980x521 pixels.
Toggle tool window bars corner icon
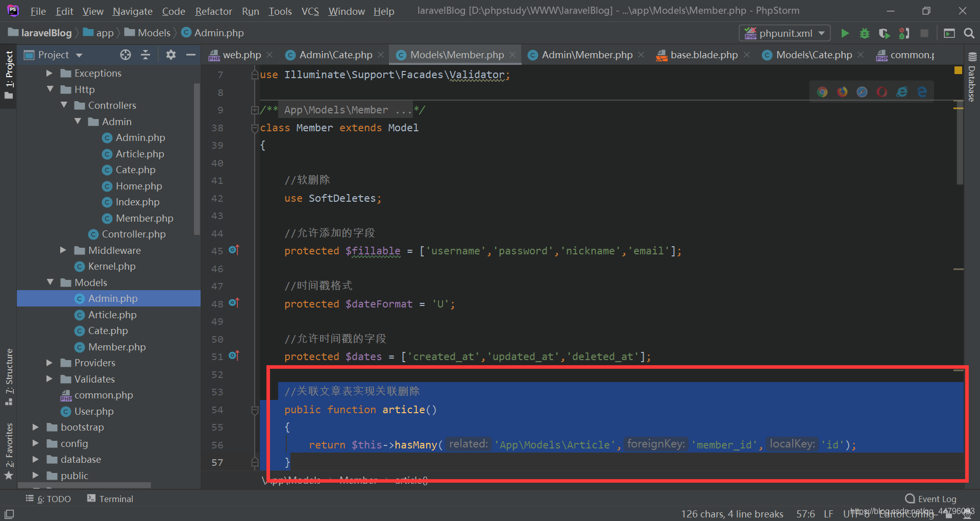pos(9,514)
